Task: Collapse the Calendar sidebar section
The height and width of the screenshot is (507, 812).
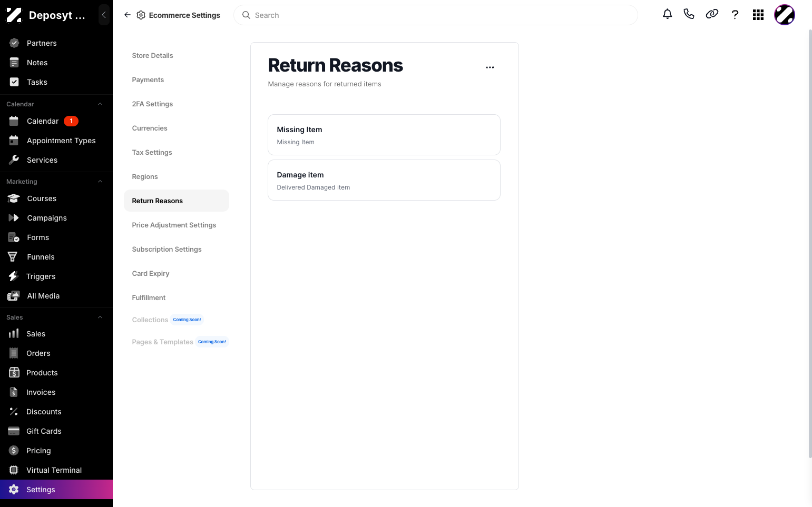Action: point(100,104)
